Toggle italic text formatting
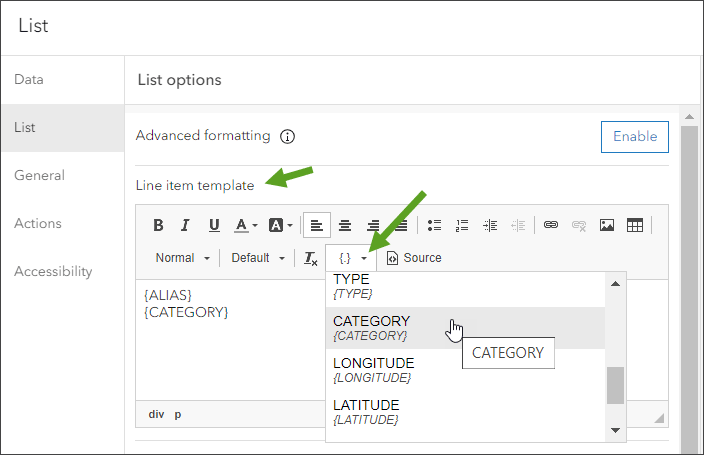Image resolution: width=704 pixels, height=455 pixels. [x=185, y=225]
